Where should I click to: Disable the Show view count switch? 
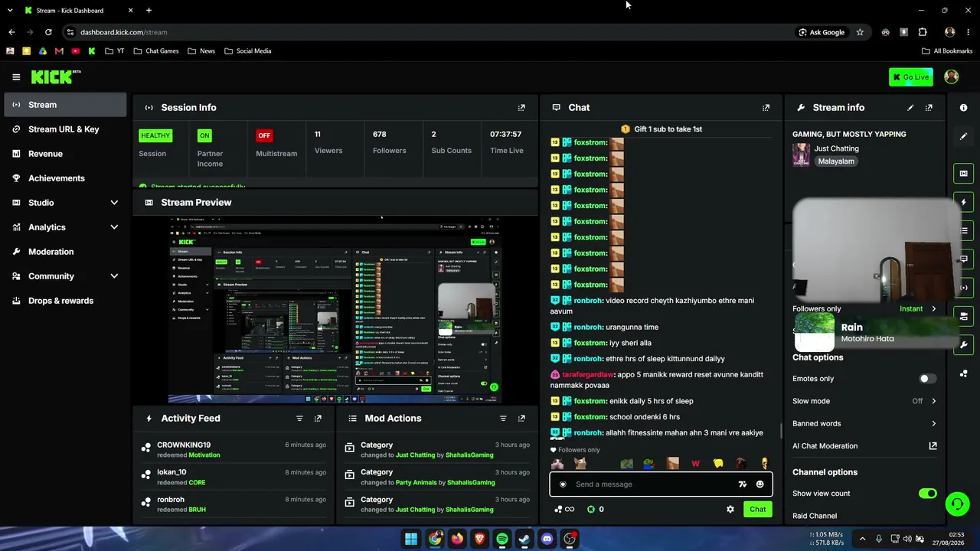pos(927,494)
